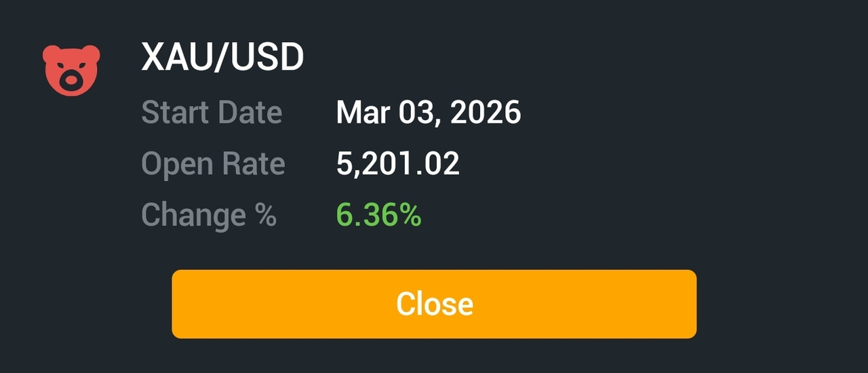This screenshot has width=868, height=373.
Task: Select the 5,201.02 open rate value
Action: tap(398, 165)
